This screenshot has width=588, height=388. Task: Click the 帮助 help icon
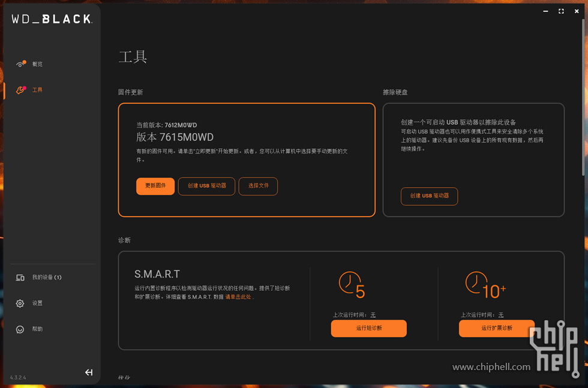20,329
